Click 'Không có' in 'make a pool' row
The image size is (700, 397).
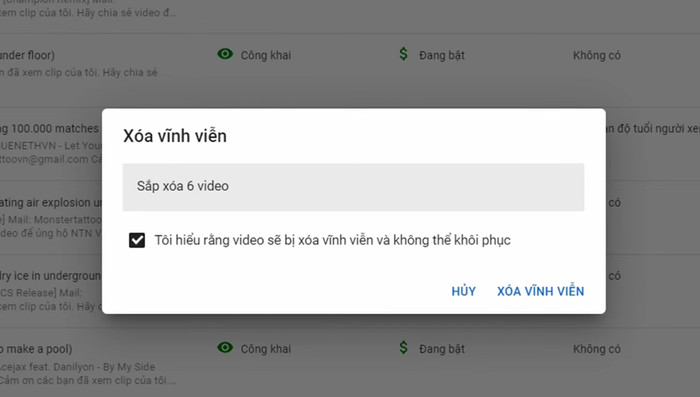tap(597, 349)
